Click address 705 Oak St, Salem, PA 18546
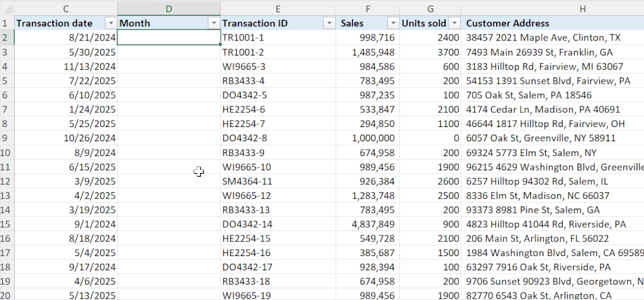The height and width of the screenshot is (300, 644). 552,95
